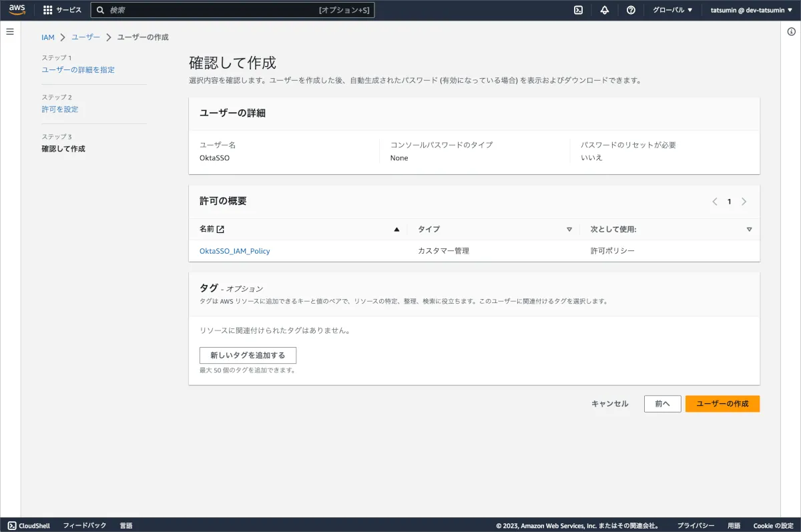Go to step 1 ユーザーの詳細を指定
801x532 pixels.
coord(78,69)
